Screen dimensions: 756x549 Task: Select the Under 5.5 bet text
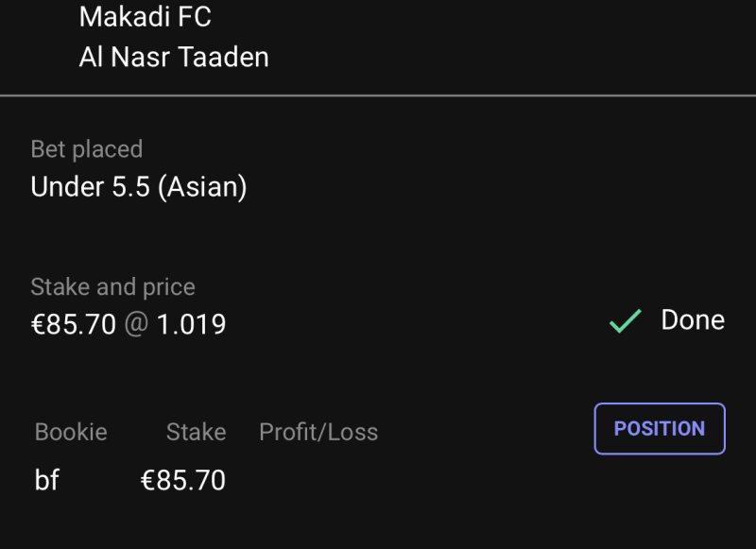[x=91, y=187]
